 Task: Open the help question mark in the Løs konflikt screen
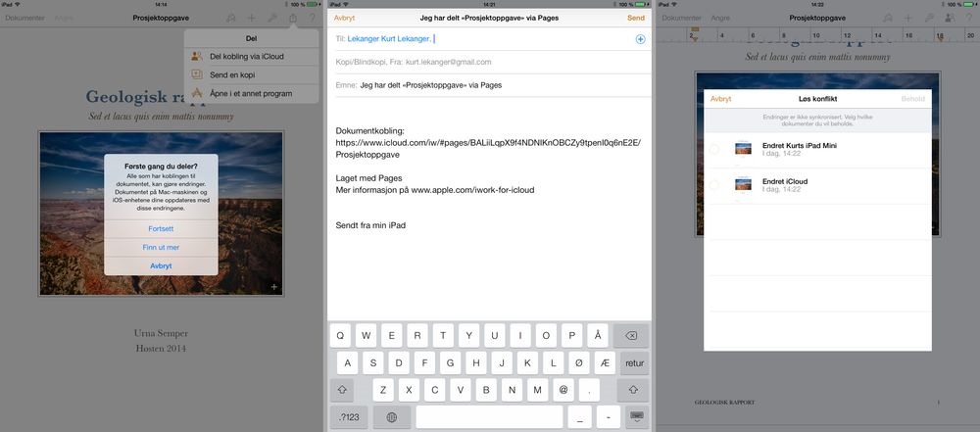(x=967, y=19)
